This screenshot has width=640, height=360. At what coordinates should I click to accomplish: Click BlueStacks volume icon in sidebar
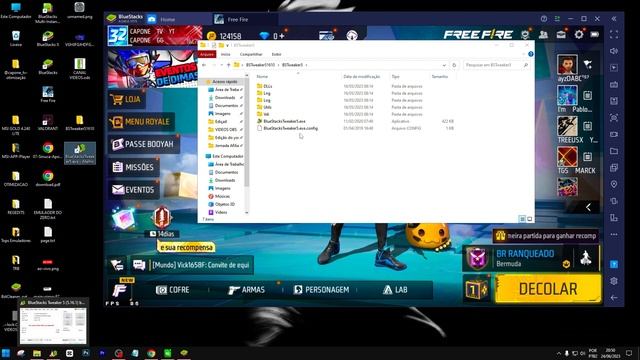pos(614,51)
